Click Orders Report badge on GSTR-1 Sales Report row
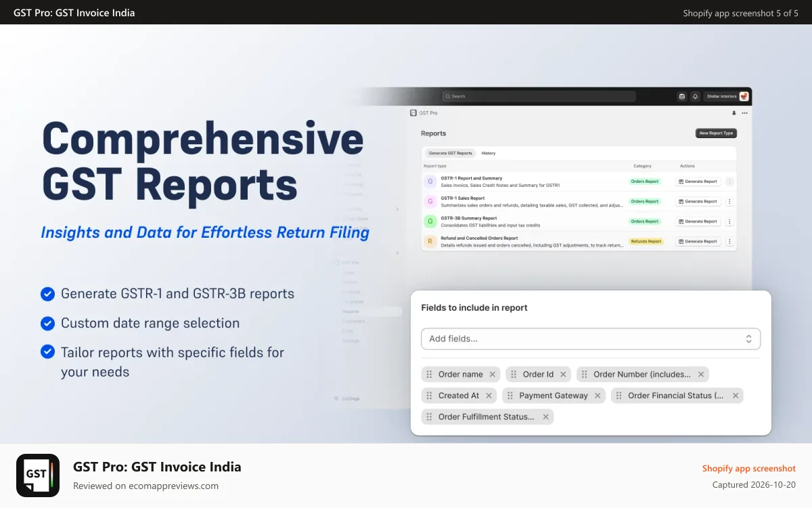This screenshot has width=812, height=508. (x=644, y=201)
